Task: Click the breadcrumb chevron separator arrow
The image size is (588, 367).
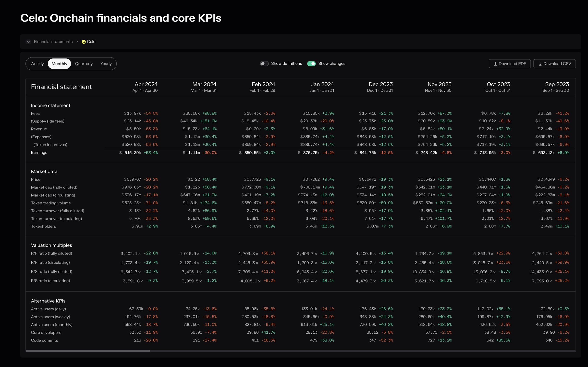Action: [77, 42]
